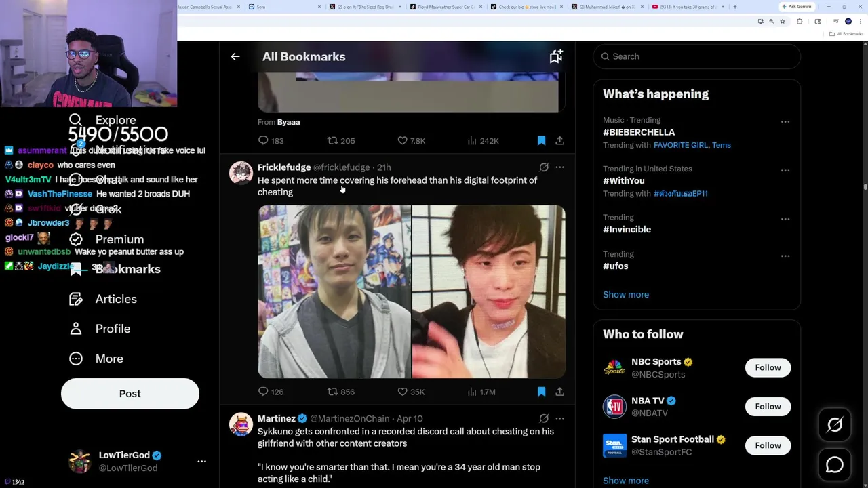The image size is (868, 488).
Task: Open options for #BIEBERCHELLA trend
Action: [x=785, y=122]
